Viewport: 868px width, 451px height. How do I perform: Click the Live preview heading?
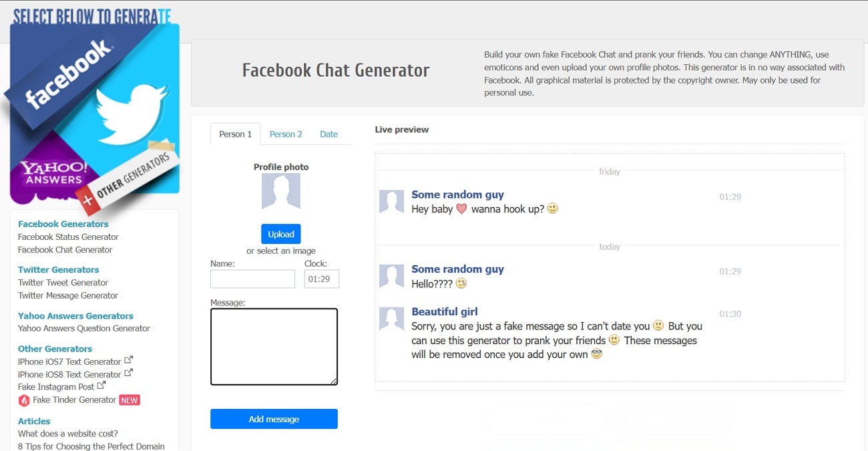click(x=402, y=130)
